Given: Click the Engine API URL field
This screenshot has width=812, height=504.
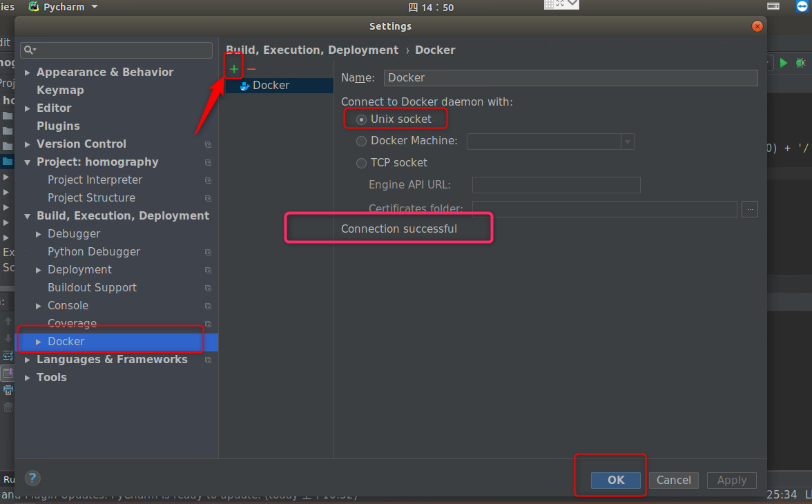Looking at the screenshot, I should [557, 185].
